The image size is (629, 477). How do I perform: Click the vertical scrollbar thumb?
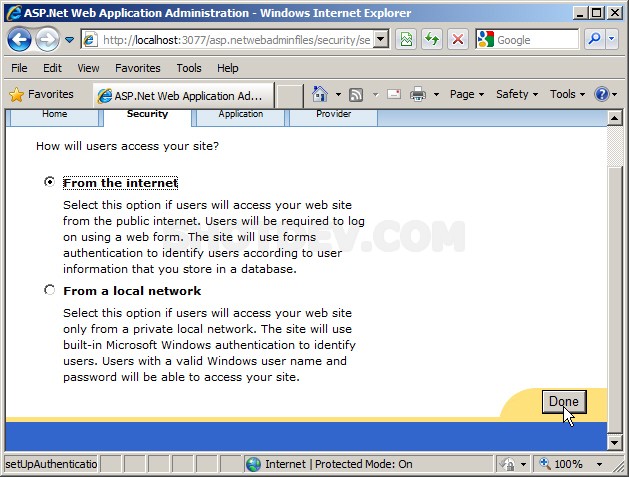pos(615,299)
